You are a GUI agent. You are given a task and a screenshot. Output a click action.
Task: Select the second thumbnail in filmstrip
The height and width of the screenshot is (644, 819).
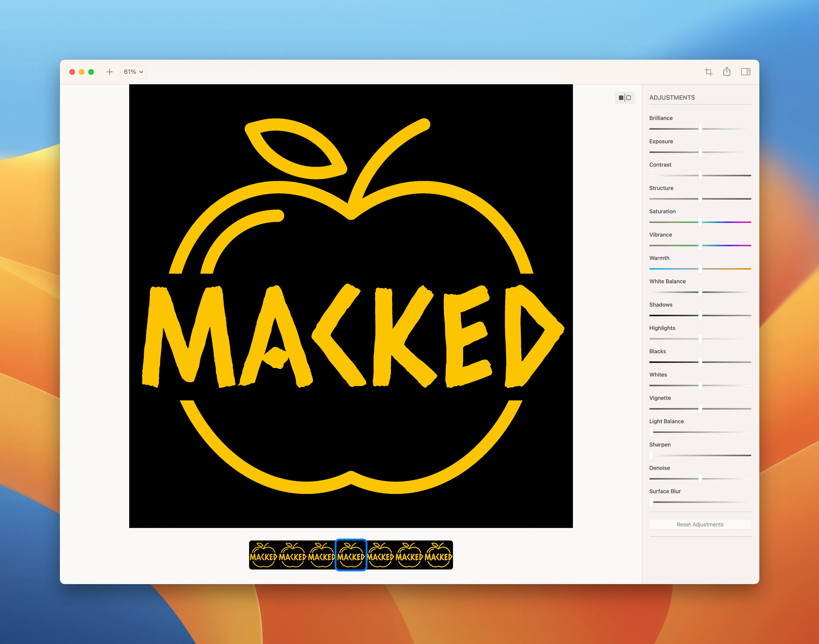(293, 555)
